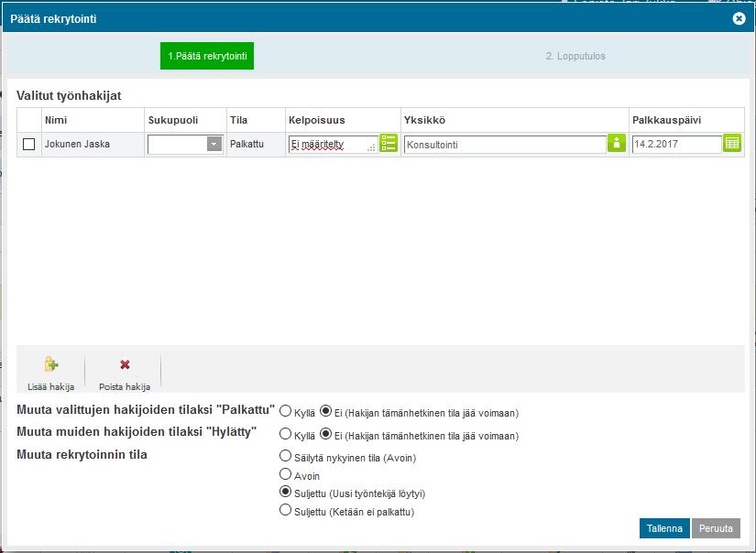Viewport: 756px width, 553px height.
Task: Go to step 1. Päätä rekrytointi
Action: click(207, 56)
